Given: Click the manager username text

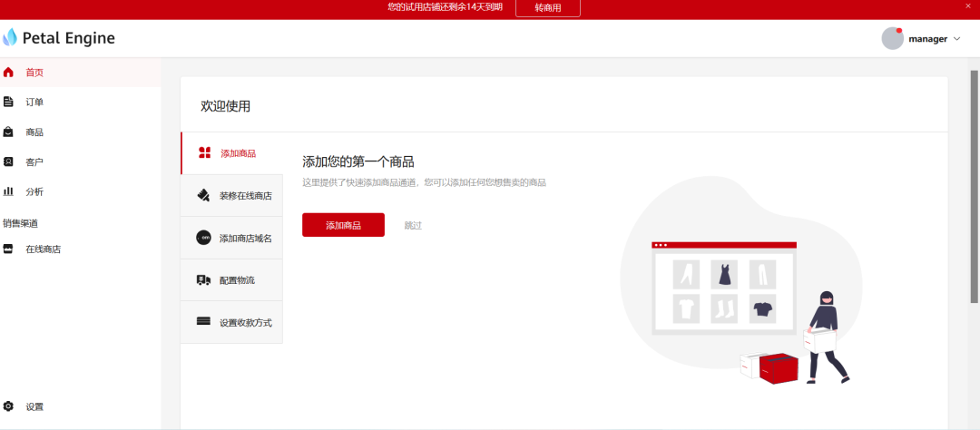Looking at the screenshot, I should (928, 39).
